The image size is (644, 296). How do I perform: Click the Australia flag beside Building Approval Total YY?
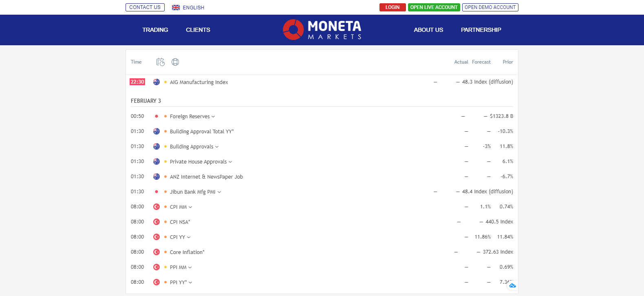(157, 131)
